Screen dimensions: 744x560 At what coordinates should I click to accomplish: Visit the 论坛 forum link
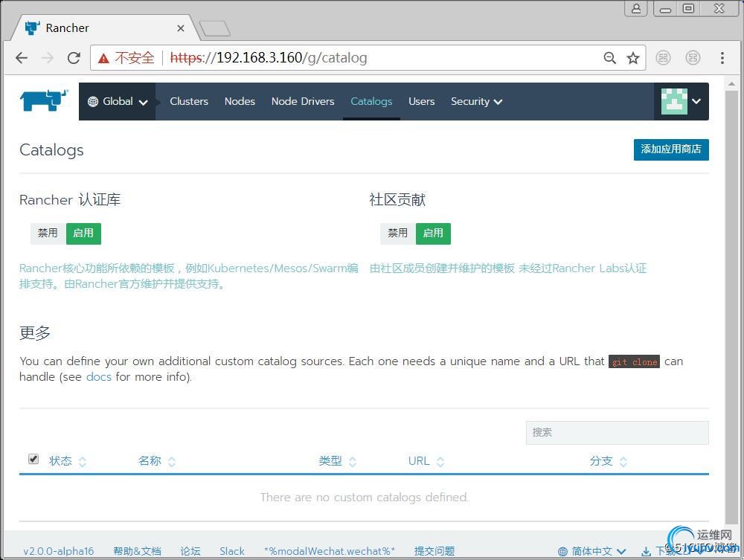190,551
